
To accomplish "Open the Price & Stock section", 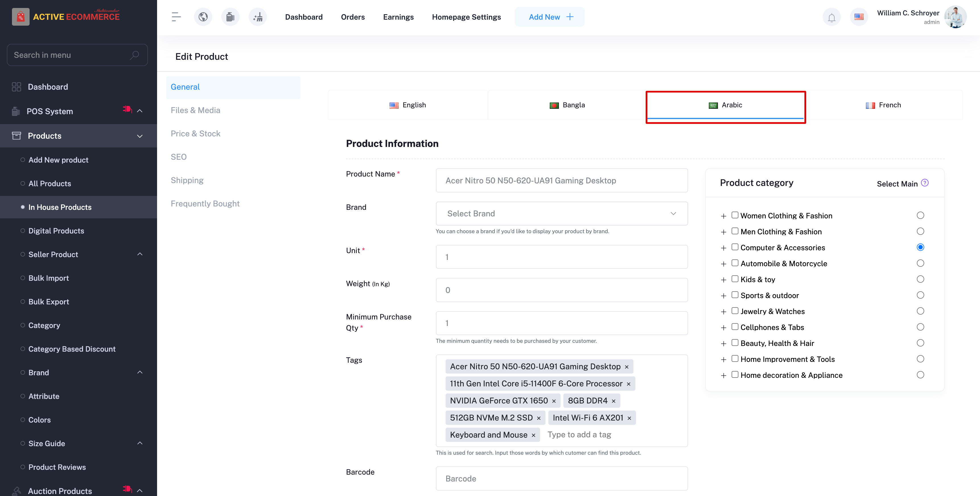I will 195,134.
